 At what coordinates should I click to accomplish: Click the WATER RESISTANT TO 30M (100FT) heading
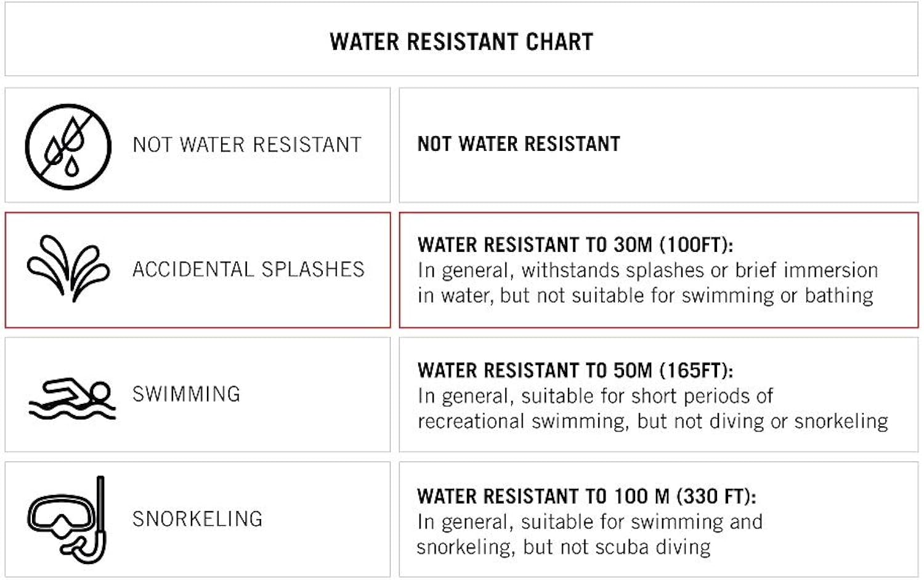[575, 245]
